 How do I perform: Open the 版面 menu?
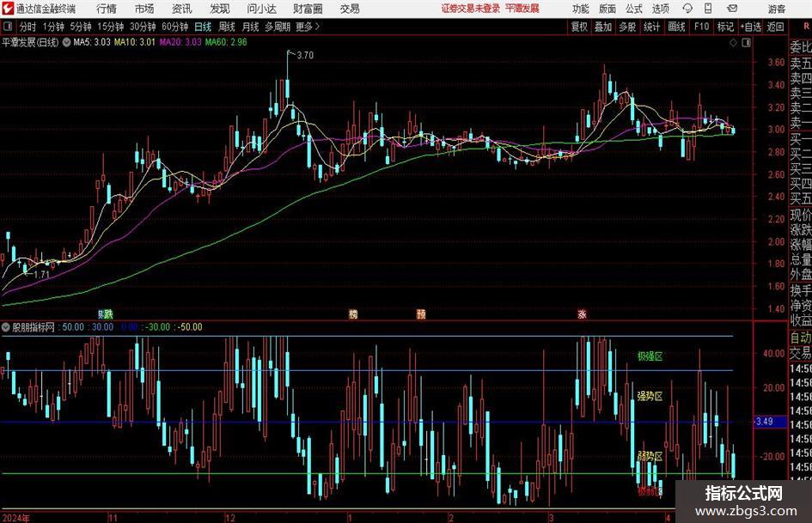tap(607, 9)
